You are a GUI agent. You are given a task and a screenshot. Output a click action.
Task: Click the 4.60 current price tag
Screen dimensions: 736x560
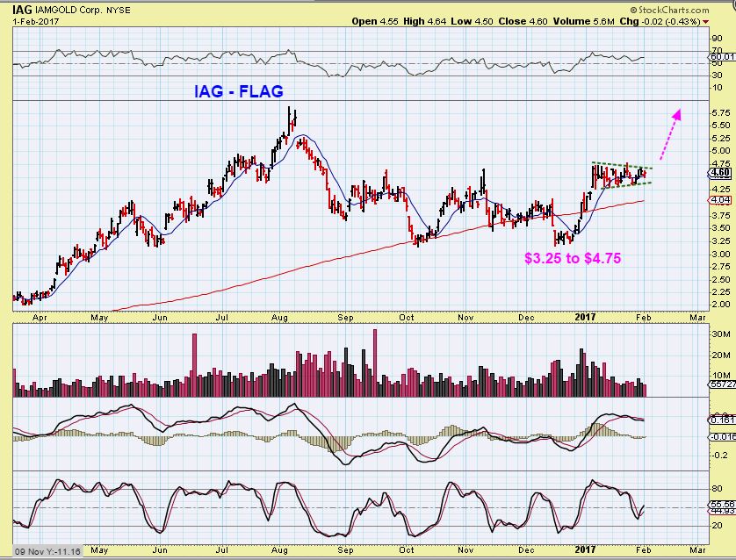click(x=720, y=172)
